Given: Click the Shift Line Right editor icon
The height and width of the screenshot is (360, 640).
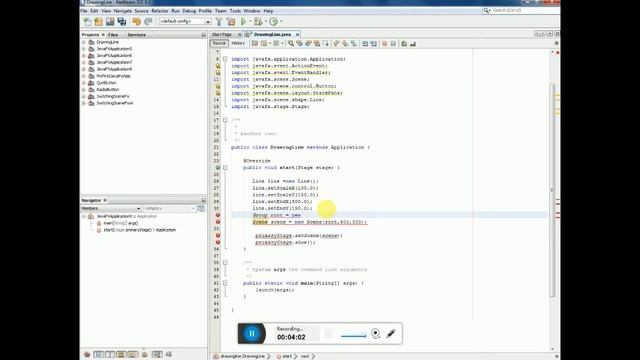Looking at the screenshot, I should (x=373, y=43).
